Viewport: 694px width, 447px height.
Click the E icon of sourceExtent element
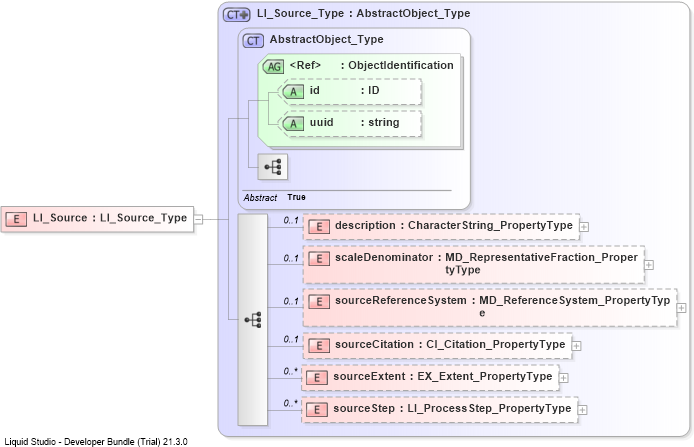coord(317,378)
